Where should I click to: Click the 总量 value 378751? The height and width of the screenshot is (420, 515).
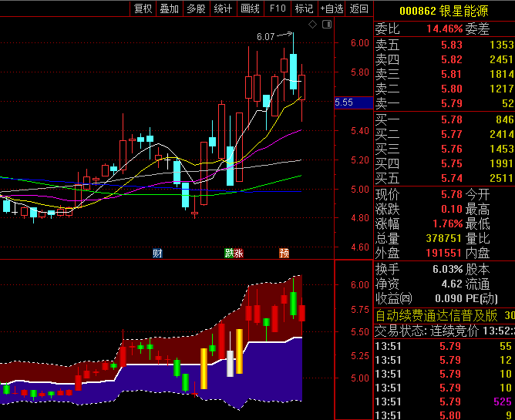[x=444, y=238]
